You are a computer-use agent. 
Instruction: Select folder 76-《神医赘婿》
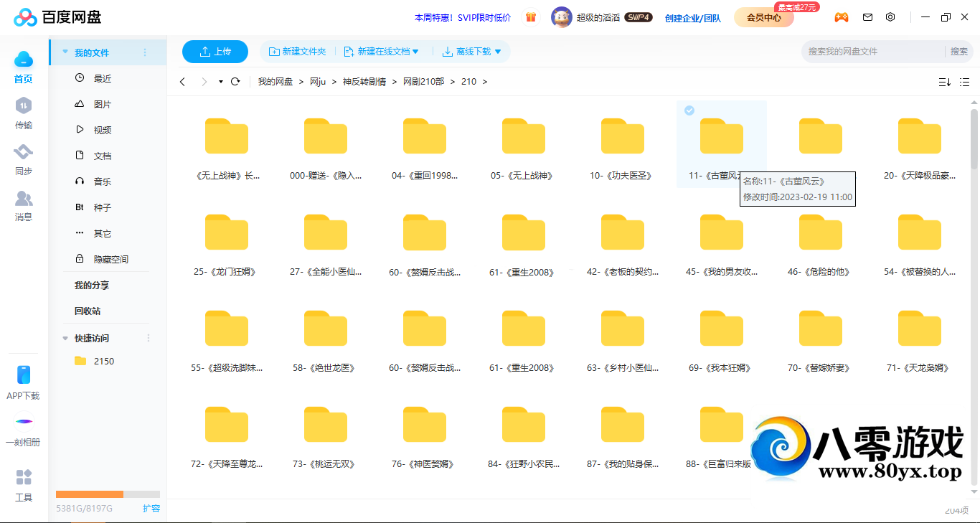pyautogui.click(x=424, y=435)
